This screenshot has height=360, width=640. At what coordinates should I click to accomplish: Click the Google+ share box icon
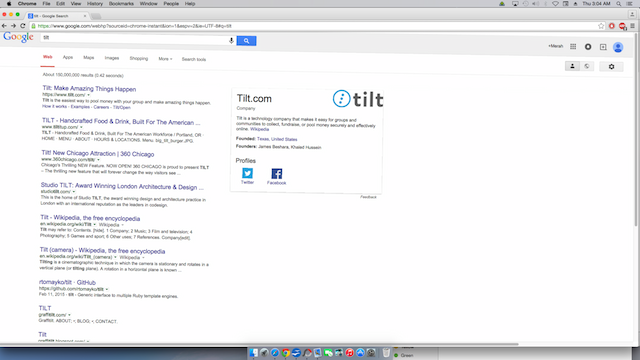tap(603, 47)
